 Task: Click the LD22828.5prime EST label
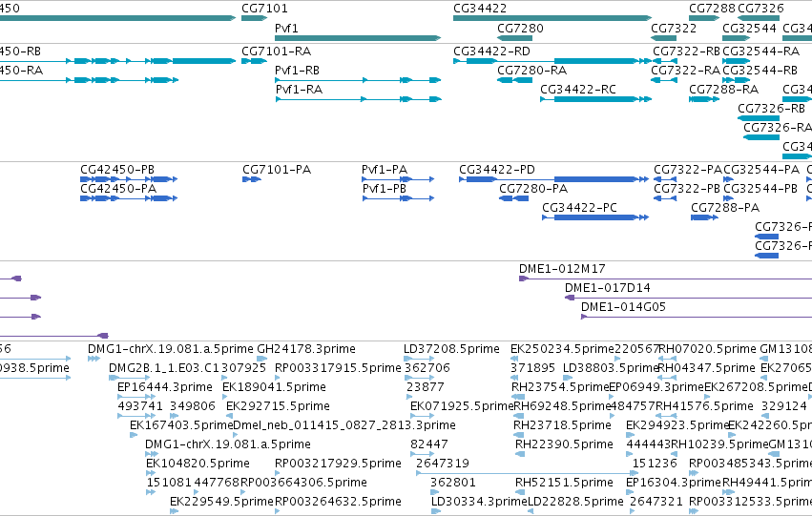coord(575,502)
